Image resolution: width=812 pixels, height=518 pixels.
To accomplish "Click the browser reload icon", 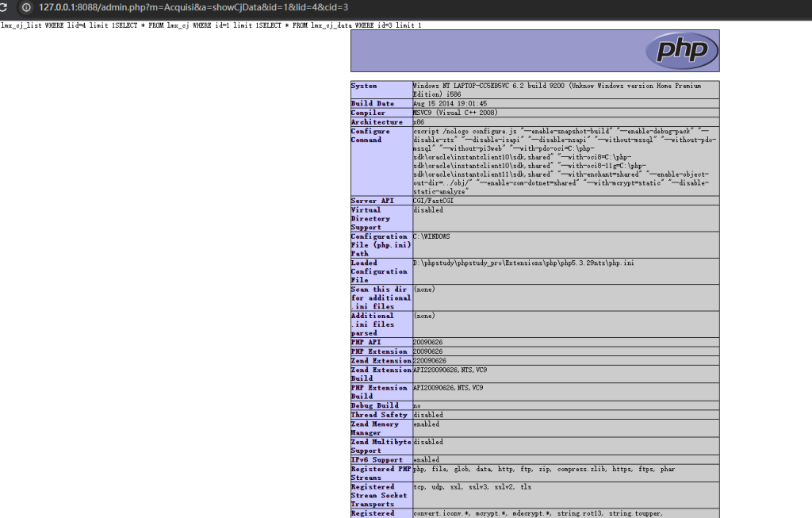I will 6,7.
